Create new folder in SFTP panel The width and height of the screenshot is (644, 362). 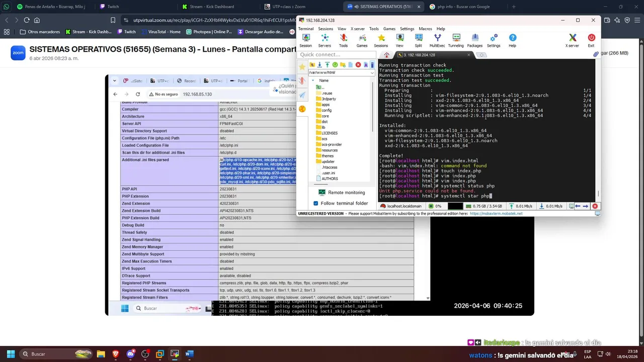click(x=343, y=65)
